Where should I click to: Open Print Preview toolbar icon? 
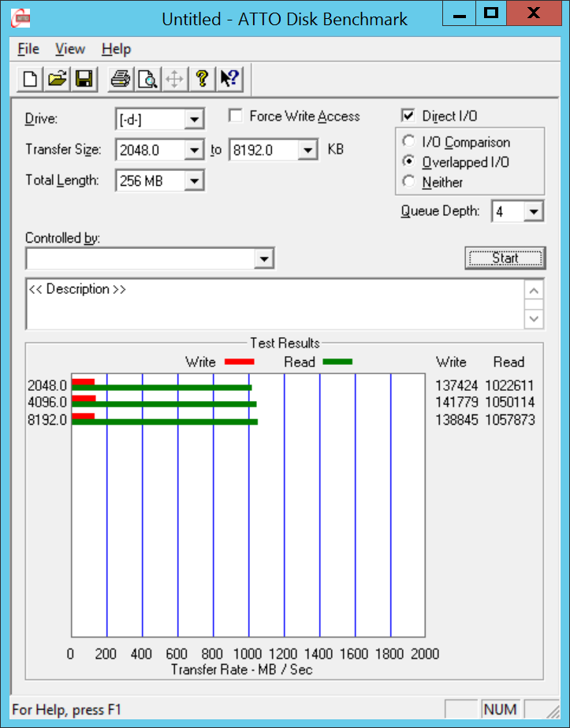(x=147, y=79)
